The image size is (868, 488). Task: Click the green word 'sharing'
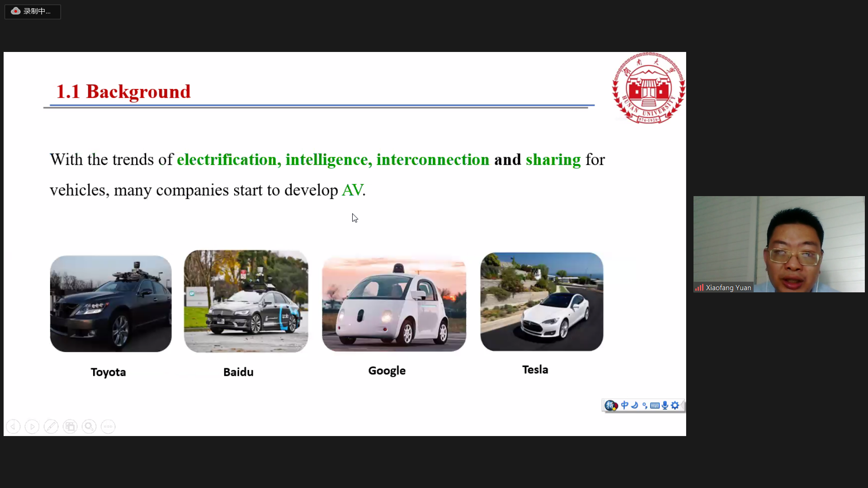[x=553, y=160]
